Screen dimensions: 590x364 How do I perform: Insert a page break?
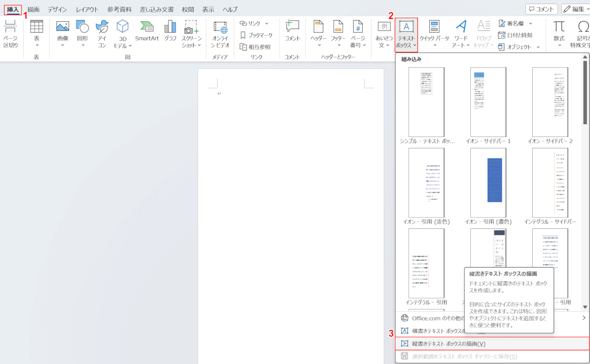coord(10,34)
